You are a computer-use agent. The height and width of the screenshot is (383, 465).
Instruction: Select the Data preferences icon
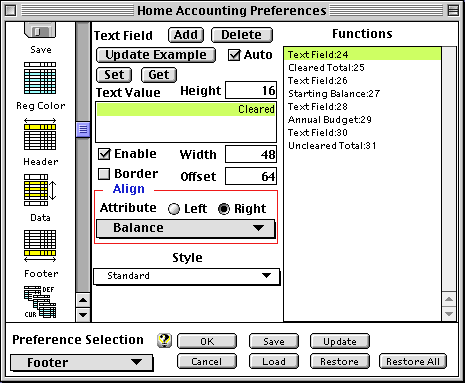[40, 190]
